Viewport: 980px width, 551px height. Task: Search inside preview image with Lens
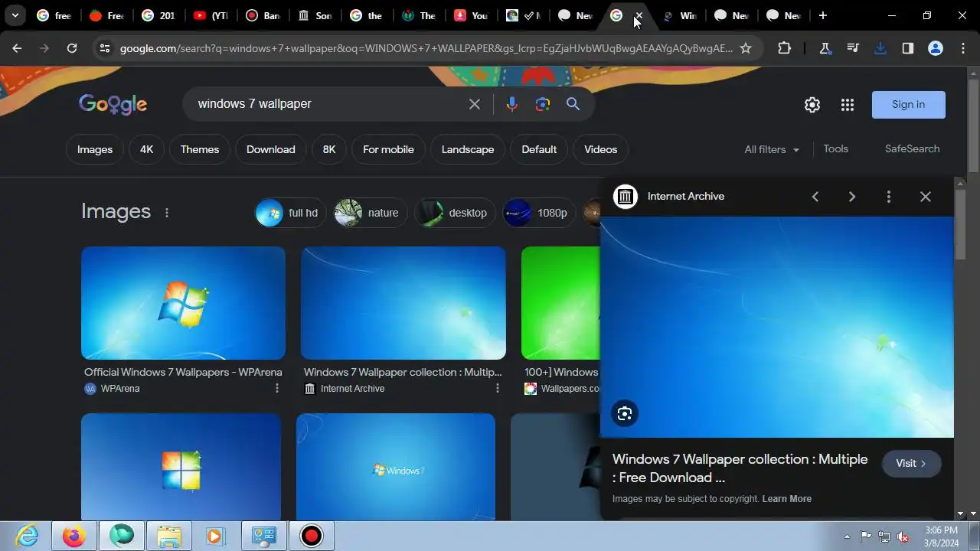pyautogui.click(x=625, y=414)
